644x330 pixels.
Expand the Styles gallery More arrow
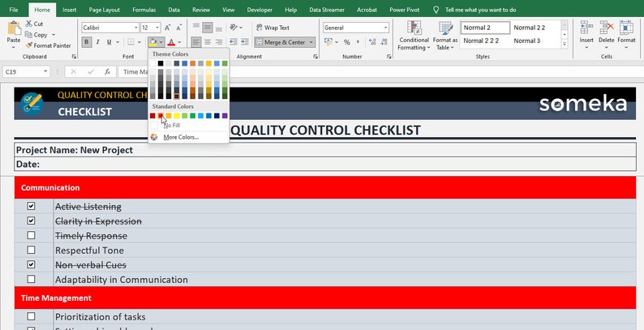click(x=565, y=44)
